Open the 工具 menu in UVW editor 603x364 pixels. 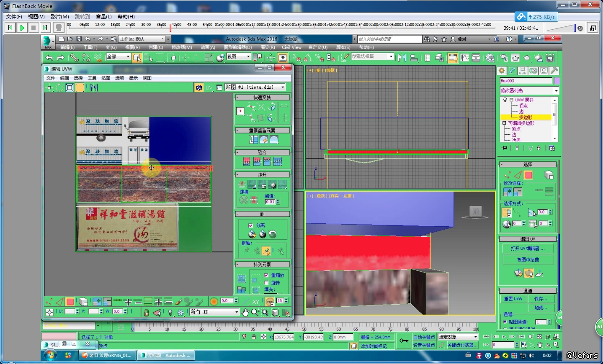click(92, 78)
